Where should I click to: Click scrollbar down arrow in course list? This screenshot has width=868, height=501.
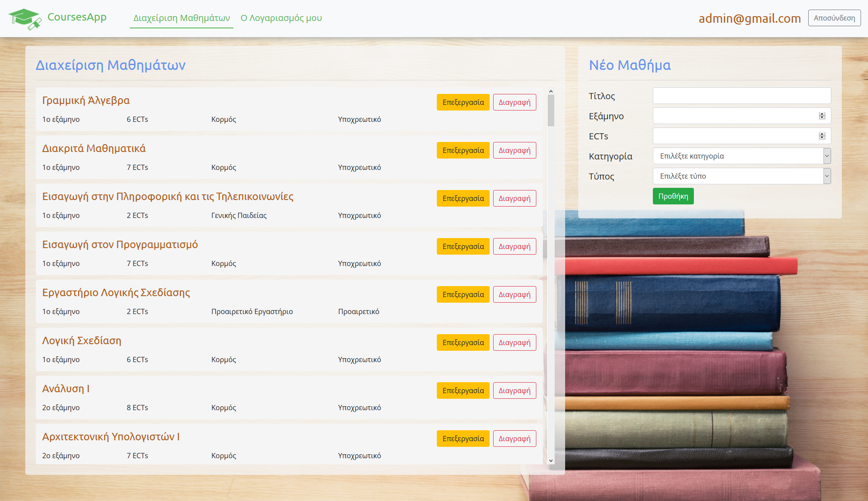click(551, 460)
